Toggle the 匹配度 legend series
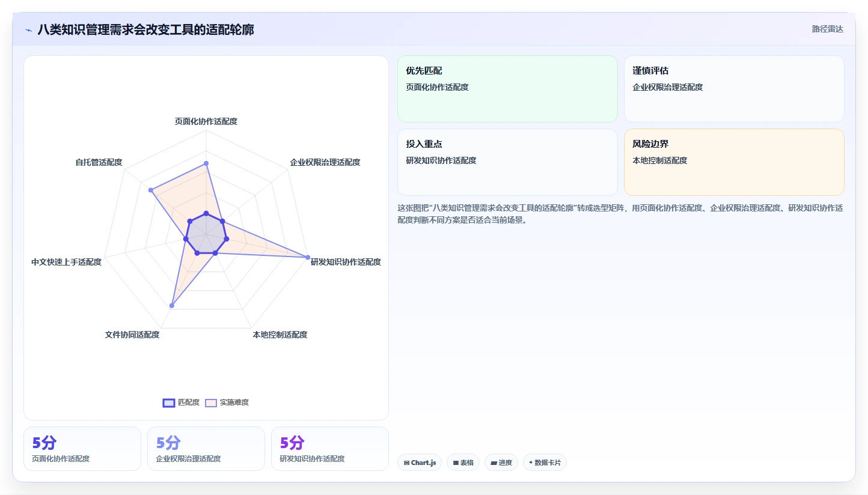The height and width of the screenshot is (495, 868). pyautogui.click(x=181, y=402)
